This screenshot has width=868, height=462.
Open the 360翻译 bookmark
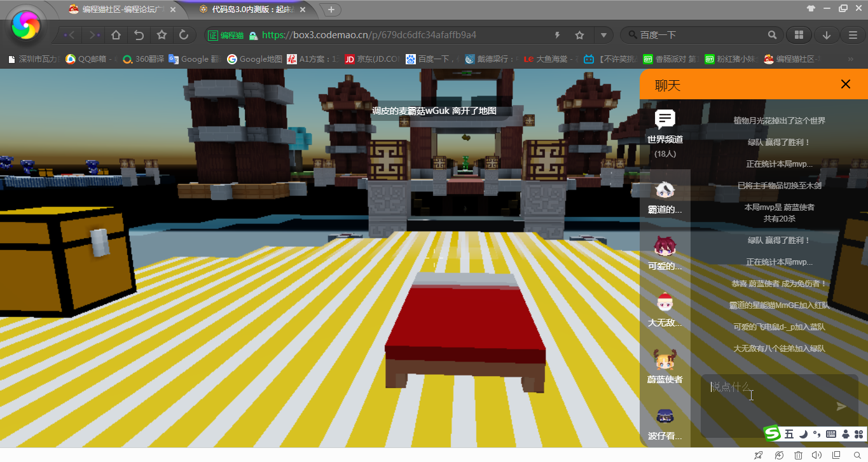tap(143, 59)
